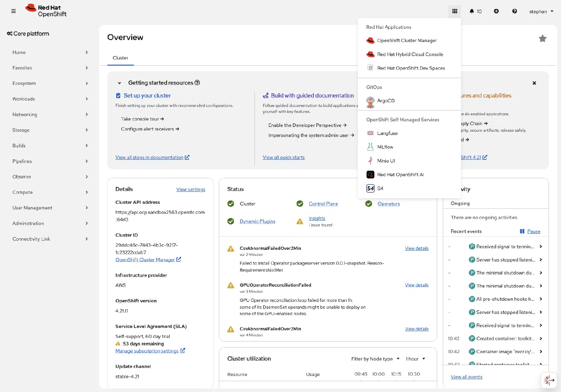This screenshot has height=392, width=561.
Task: Click the Red Hat OpenShift AI icon
Action: 370,175
